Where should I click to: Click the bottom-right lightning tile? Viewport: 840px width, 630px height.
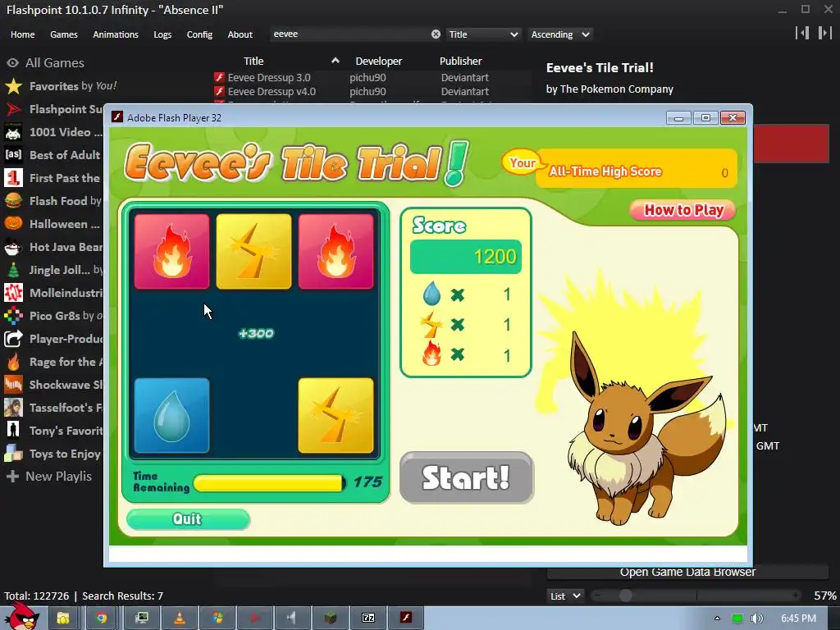(x=336, y=415)
